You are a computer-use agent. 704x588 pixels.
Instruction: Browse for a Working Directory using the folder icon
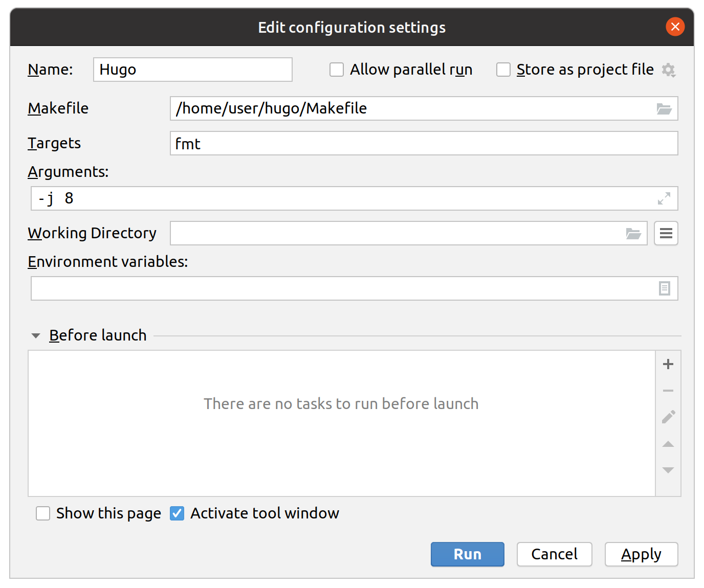tap(633, 233)
